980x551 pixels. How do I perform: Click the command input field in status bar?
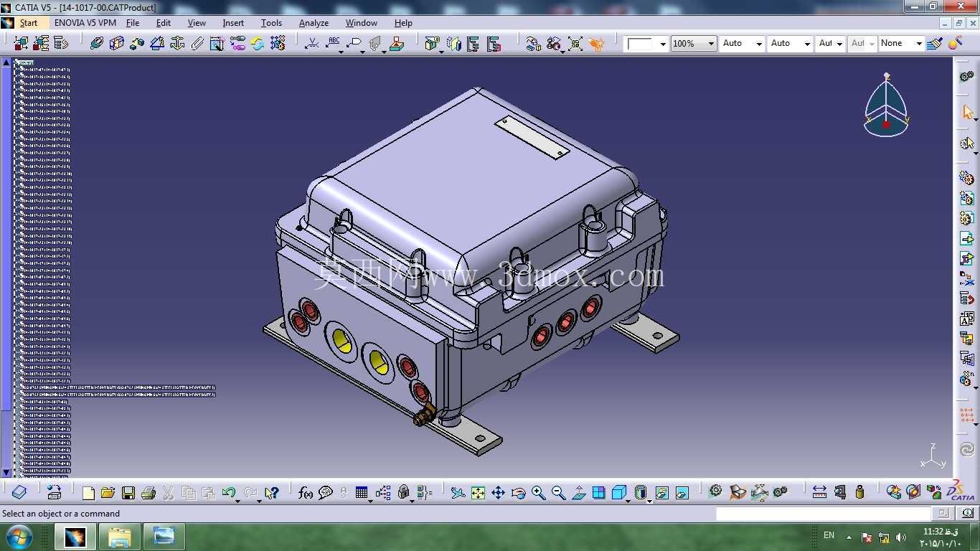click(823, 514)
